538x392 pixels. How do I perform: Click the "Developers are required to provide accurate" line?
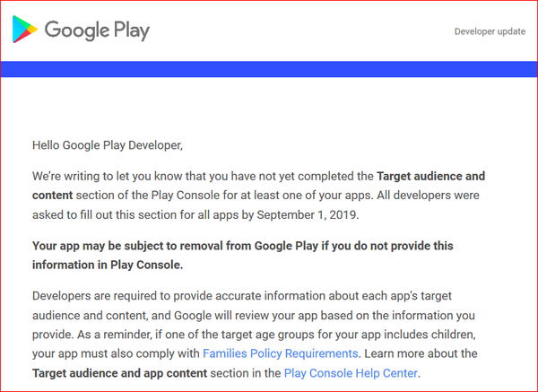pos(242,296)
